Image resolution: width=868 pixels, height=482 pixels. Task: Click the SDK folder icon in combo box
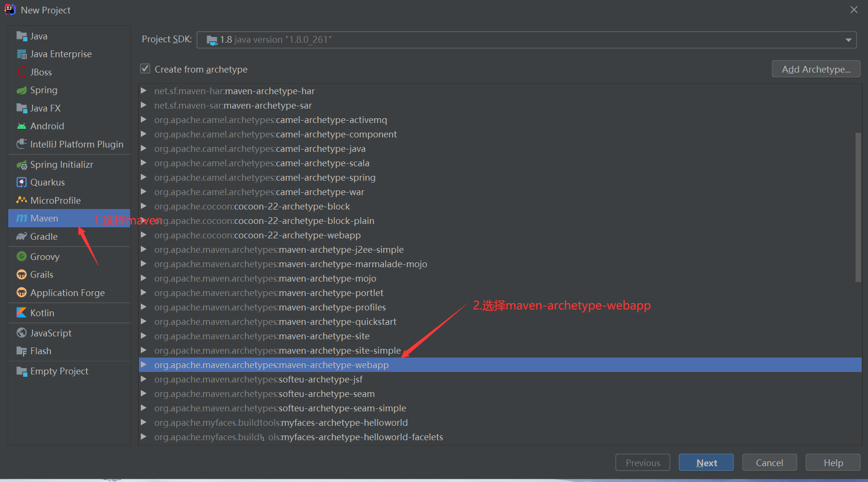[212, 40]
